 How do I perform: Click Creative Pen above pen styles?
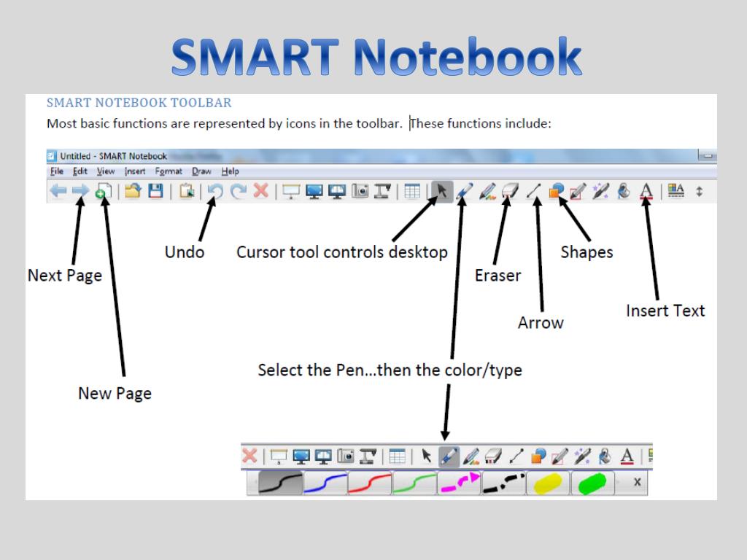pos(471,456)
